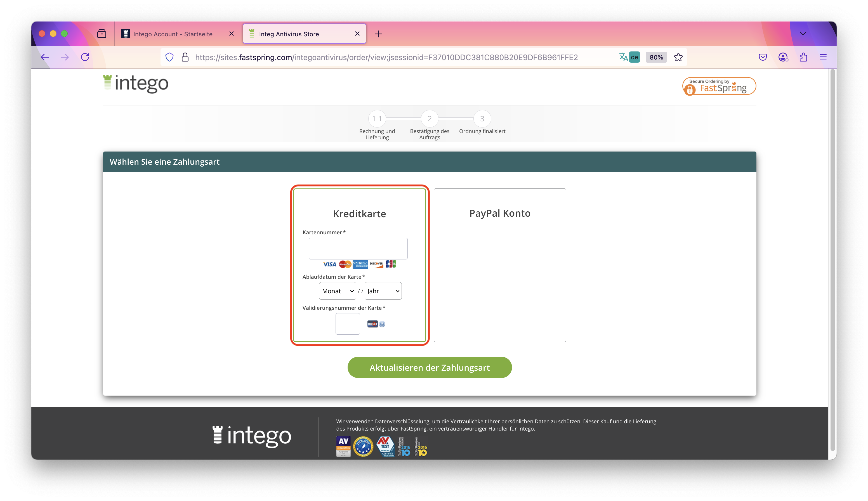
Task: Open the CVV help question mark
Action: 382,324
